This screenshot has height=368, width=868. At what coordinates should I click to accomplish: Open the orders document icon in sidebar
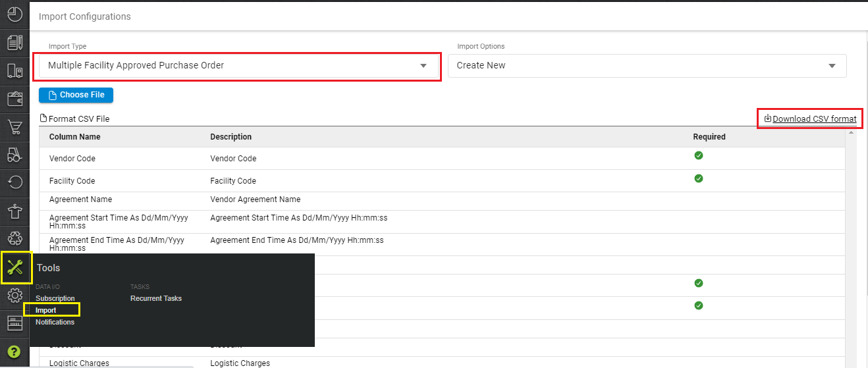pos(14,43)
